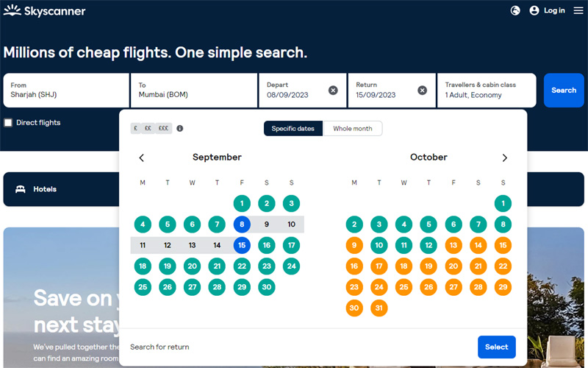Toggle the Direct flights checkbox
The width and height of the screenshot is (588, 368).
[x=8, y=122]
